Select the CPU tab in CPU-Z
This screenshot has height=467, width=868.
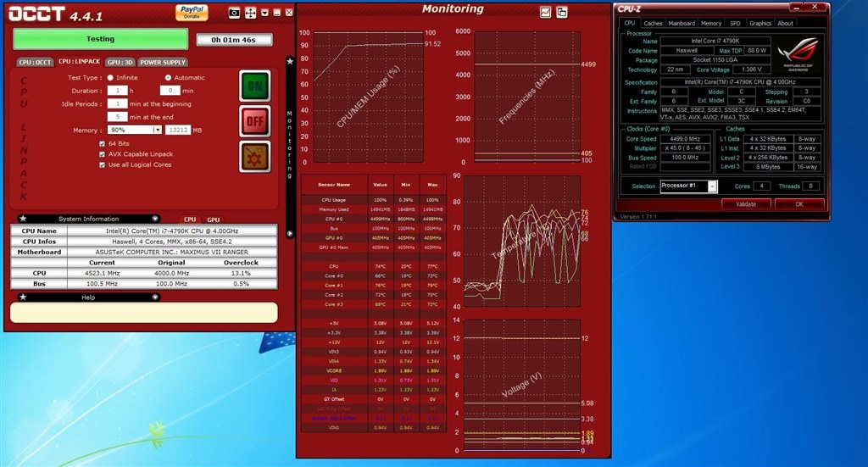(630, 23)
